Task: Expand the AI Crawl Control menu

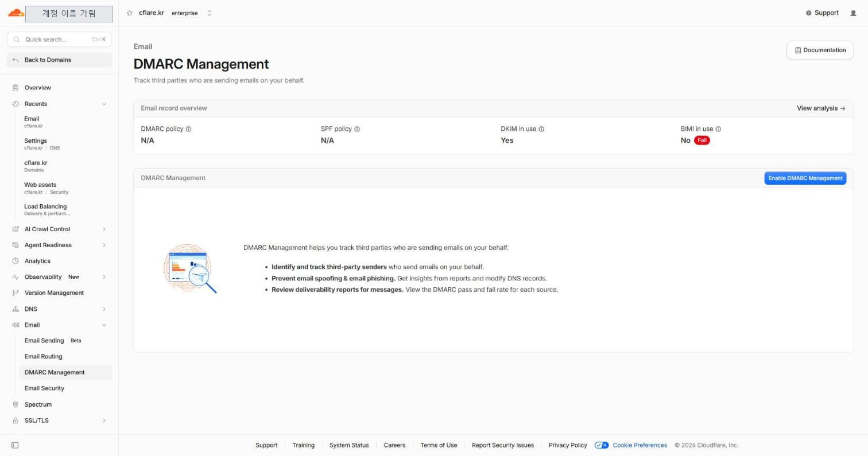Action: coord(104,229)
